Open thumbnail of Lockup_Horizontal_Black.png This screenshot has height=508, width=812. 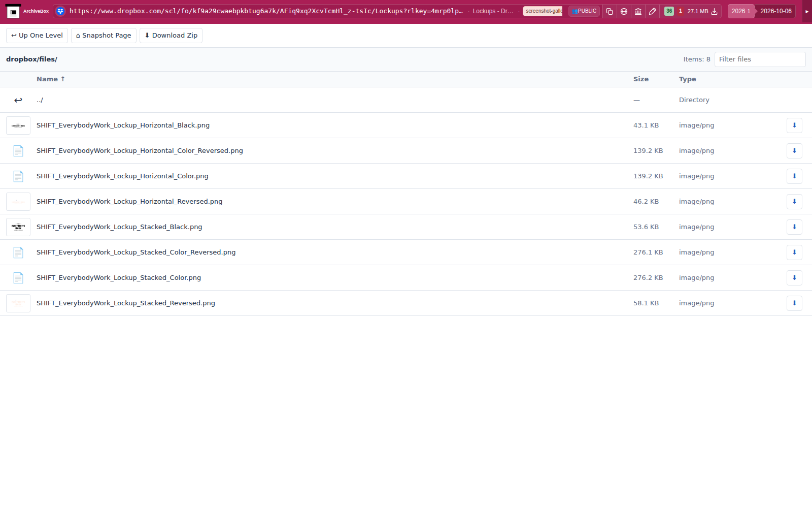pyautogui.click(x=18, y=125)
